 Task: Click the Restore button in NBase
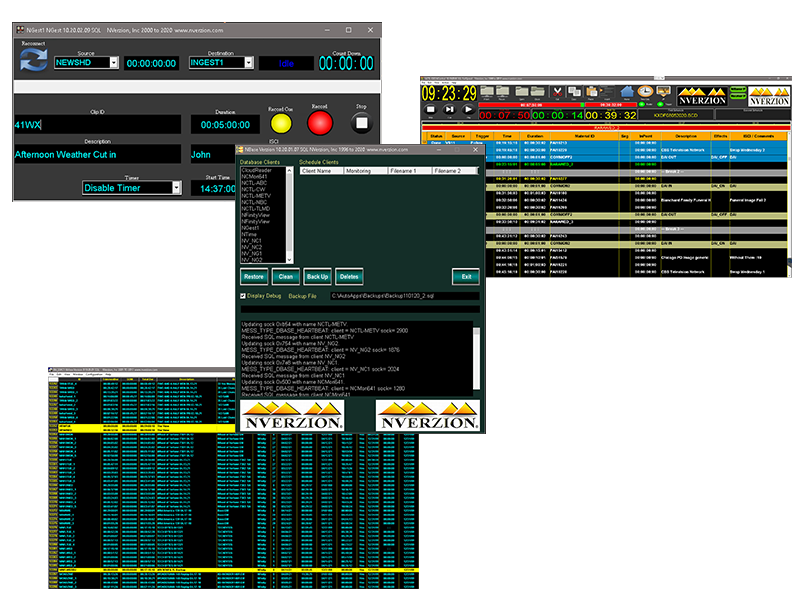click(x=254, y=277)
